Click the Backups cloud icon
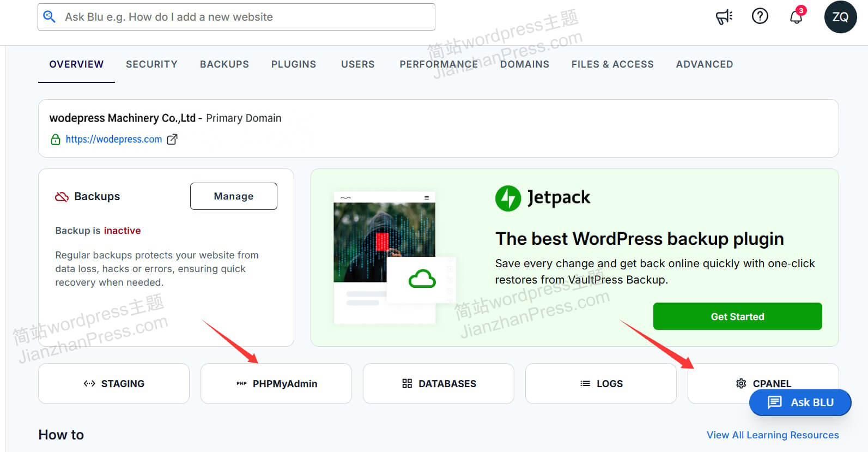This screenshot has height=452, width=868. tap(62, 196)
